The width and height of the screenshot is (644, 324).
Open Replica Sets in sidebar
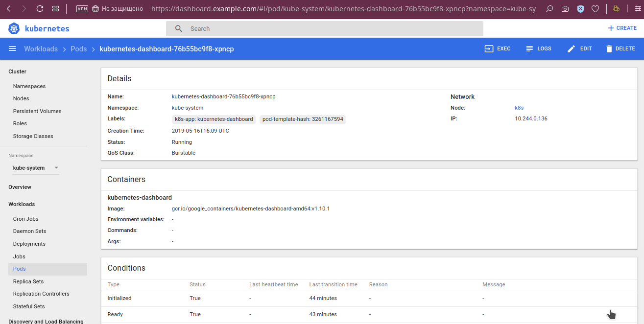28,281
